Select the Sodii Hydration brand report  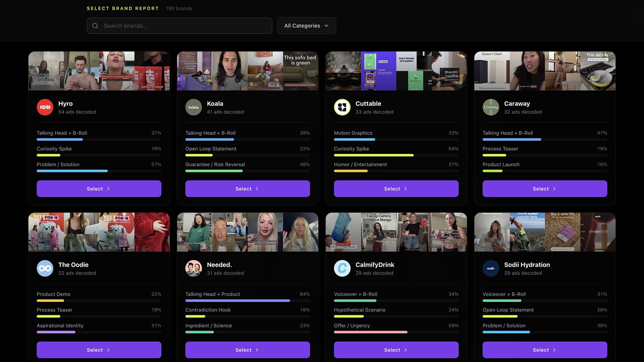[545, 350]
